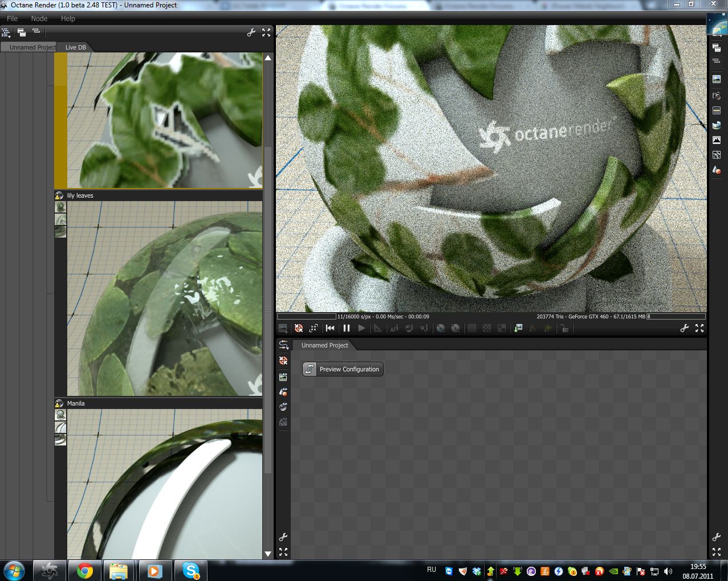Image resolution: width=728 pixels, height=581 pixels.
Task: Click the AF auto focus picker icon
Action: 394,328
